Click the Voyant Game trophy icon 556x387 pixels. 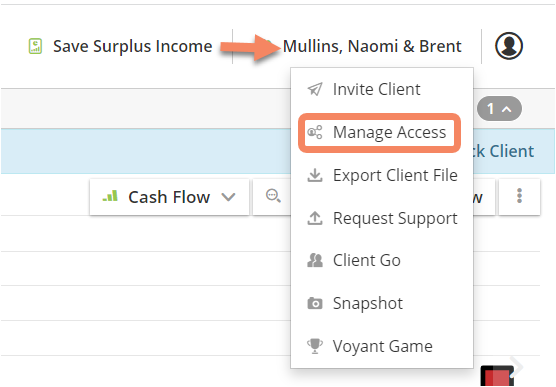315,346
